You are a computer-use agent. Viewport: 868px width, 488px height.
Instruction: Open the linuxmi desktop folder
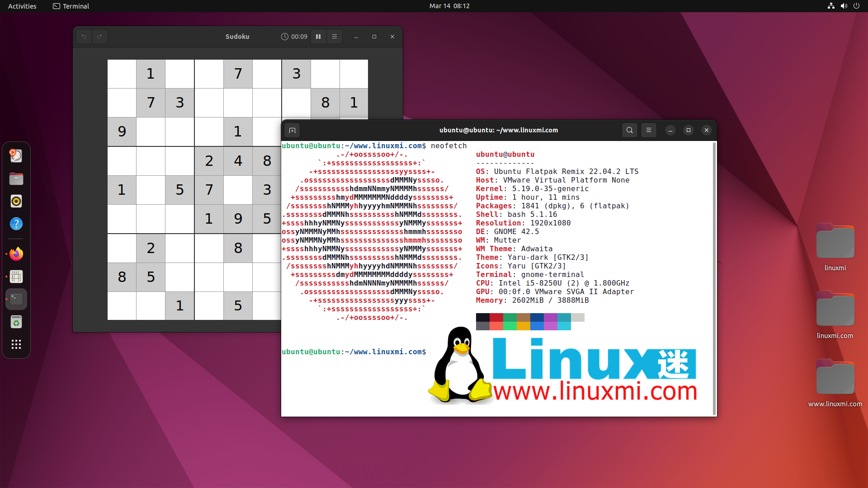[x=835, y=247]
